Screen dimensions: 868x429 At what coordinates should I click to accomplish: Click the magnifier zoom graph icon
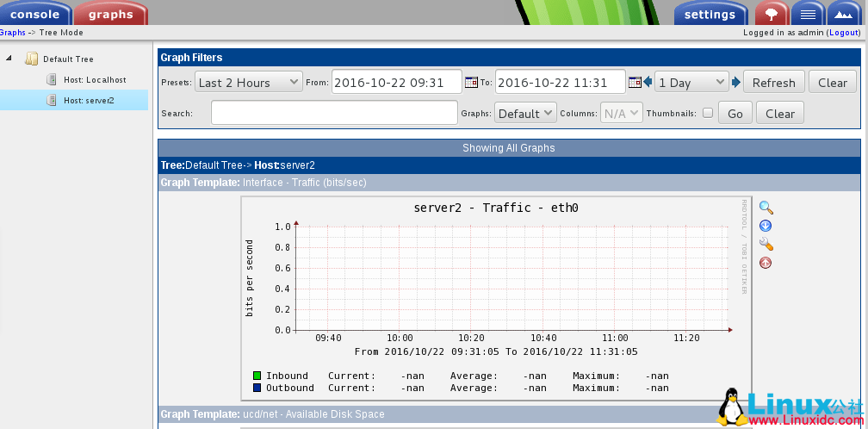pos(766,208)
